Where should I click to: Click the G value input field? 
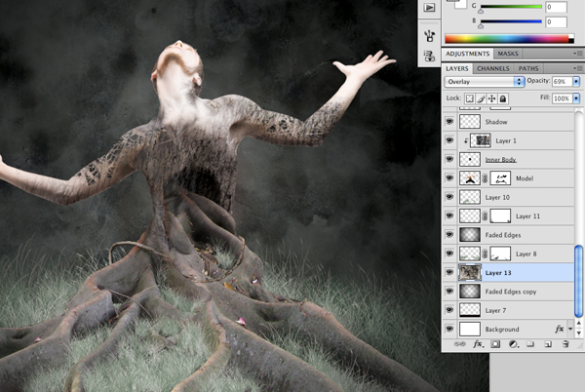coord(557,7)
